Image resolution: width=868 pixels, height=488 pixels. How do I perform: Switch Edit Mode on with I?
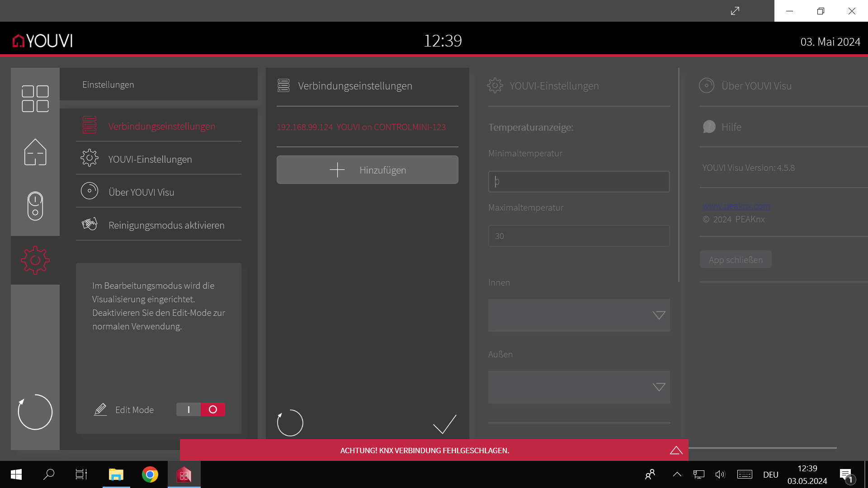[189, 409]
